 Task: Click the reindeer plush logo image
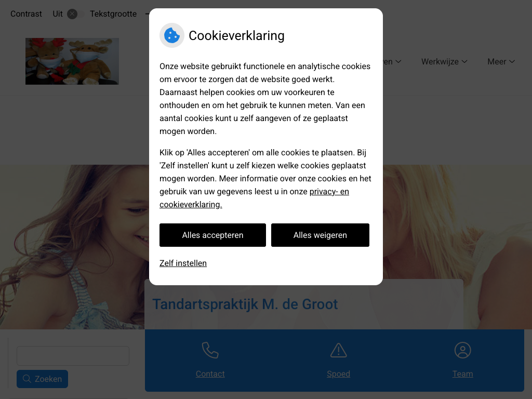tap(72, 61)
